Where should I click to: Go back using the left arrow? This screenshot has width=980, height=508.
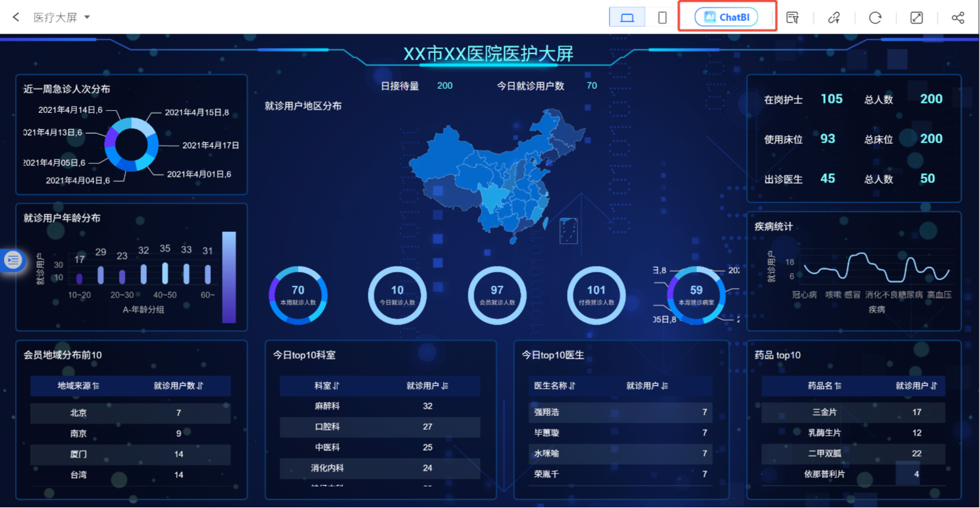pyautogui.click(x=16, y=17)
